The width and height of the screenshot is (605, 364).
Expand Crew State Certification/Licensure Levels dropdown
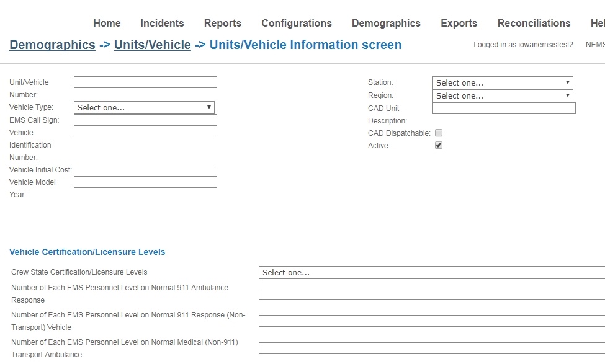pos(432,273)
